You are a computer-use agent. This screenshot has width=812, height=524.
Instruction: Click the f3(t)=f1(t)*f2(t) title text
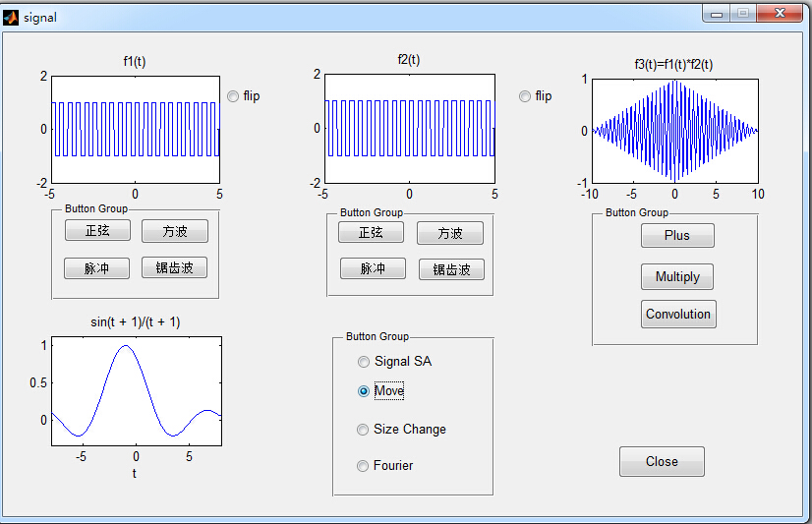(673, 64)
